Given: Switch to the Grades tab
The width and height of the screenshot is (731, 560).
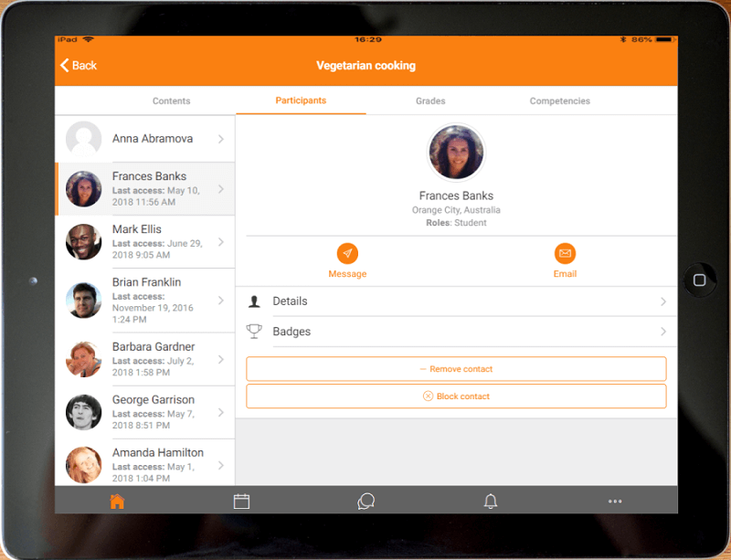Looking at the screenshot, I should click(x=429, y=100).
